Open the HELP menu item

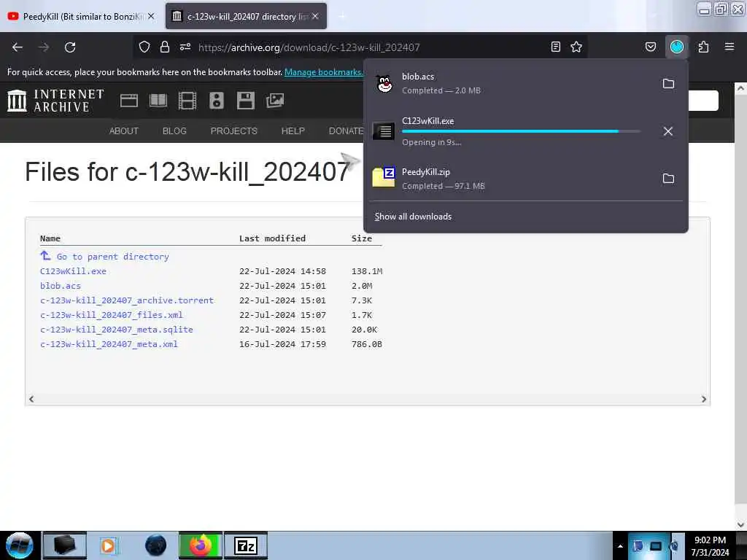click(x=293, y=131)
